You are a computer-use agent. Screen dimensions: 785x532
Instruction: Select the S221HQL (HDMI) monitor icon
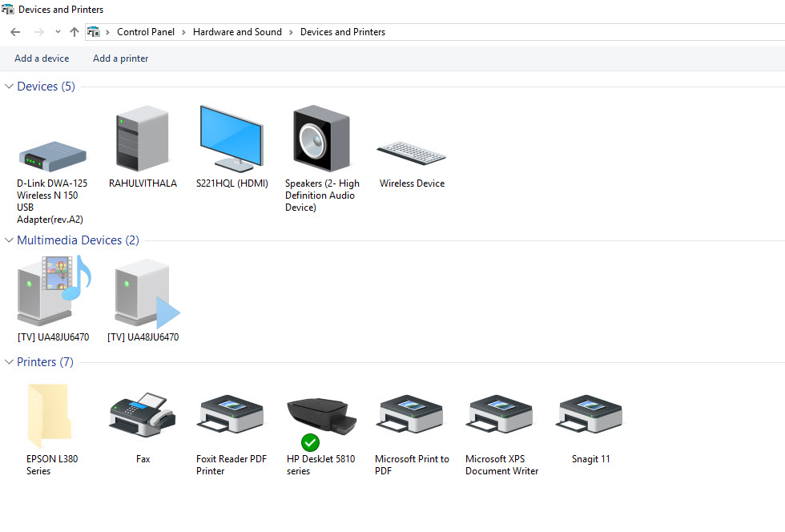231,139
